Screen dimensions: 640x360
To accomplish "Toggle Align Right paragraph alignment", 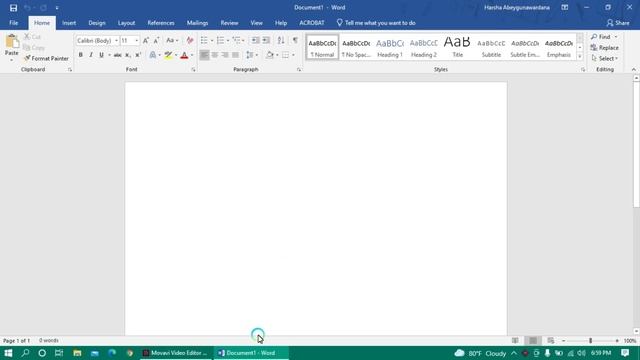I will click(225, 55).
